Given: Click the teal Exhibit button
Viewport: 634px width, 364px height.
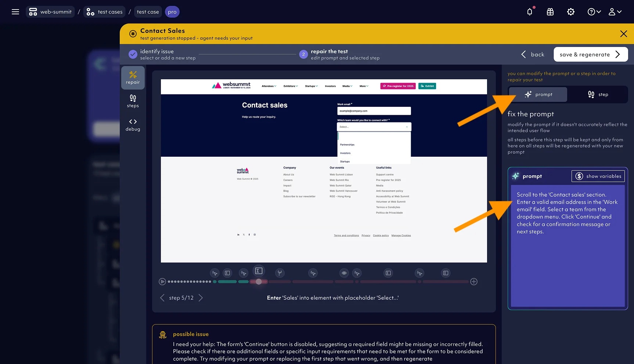Looking at the screenshot, I should (x=427, y=86).
